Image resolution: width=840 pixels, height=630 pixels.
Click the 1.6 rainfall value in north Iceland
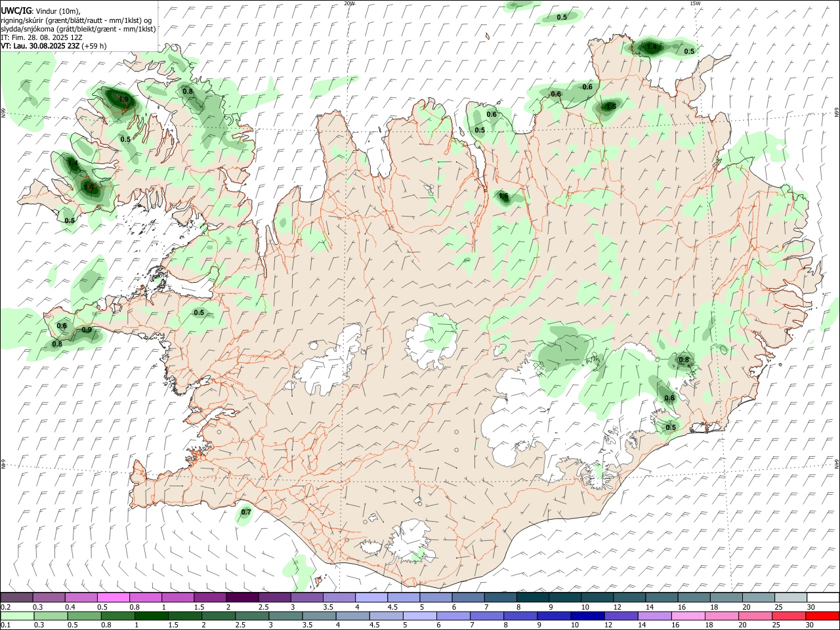pyautogui.click(x=504, y=196)
